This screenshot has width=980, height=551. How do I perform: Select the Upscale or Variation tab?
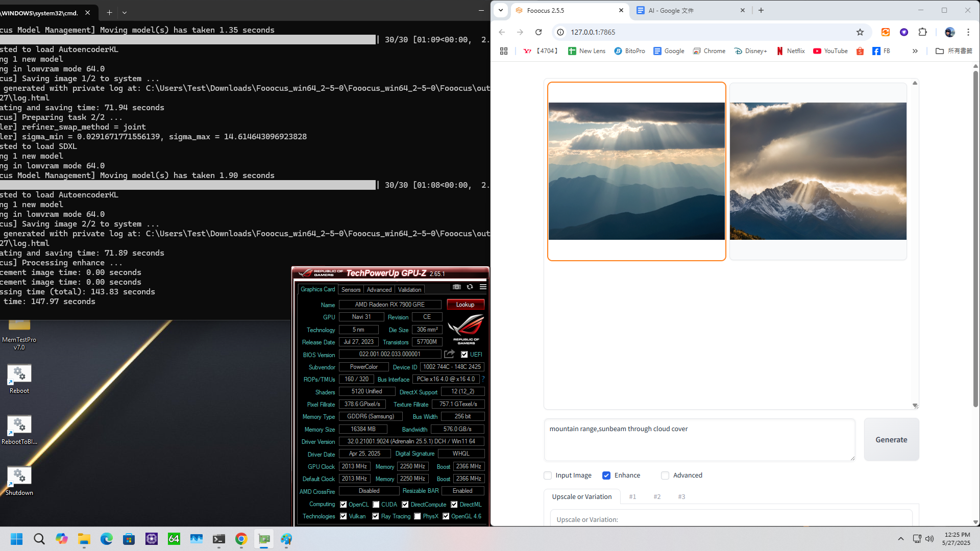coord(582,496)
